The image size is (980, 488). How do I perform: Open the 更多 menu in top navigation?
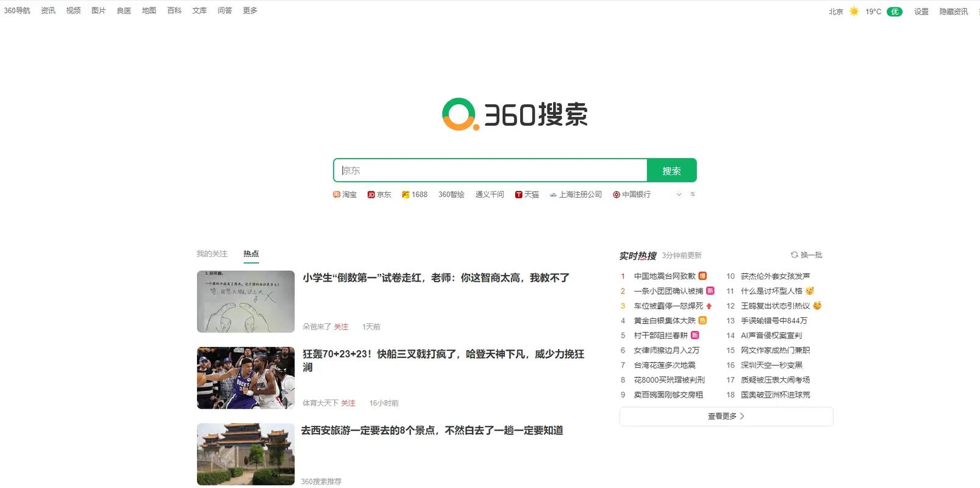pos(249,10)
